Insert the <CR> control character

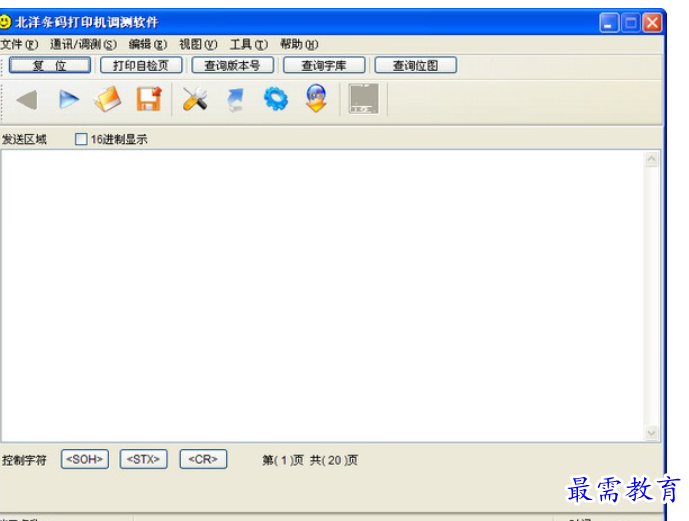[x=203, y=459]
